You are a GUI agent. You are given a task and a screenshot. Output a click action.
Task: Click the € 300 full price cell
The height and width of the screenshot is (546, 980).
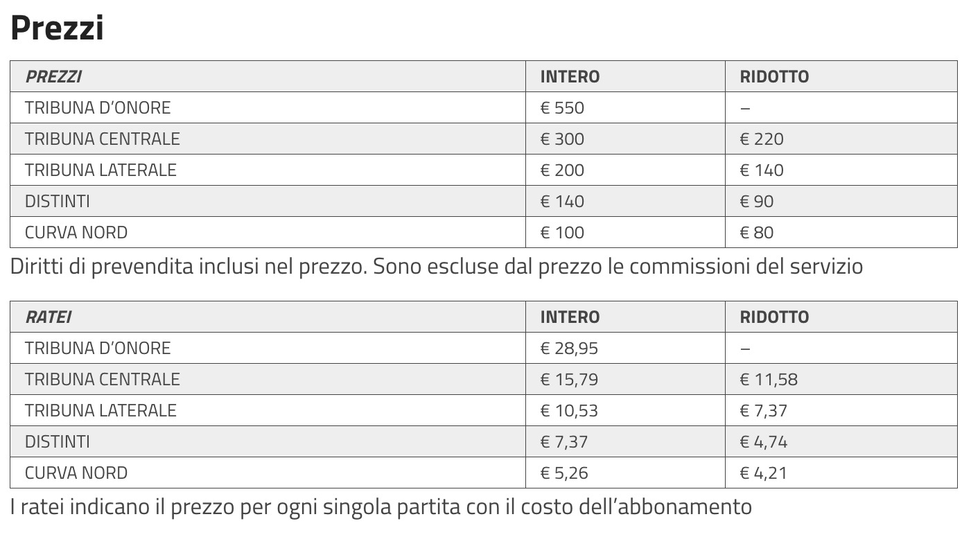tap(562, 139)
